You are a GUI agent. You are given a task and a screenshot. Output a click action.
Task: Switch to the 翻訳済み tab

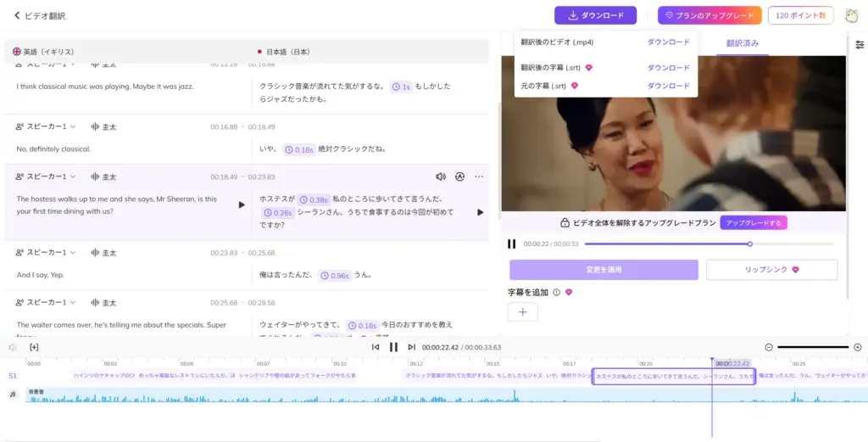tap(743, 43)
